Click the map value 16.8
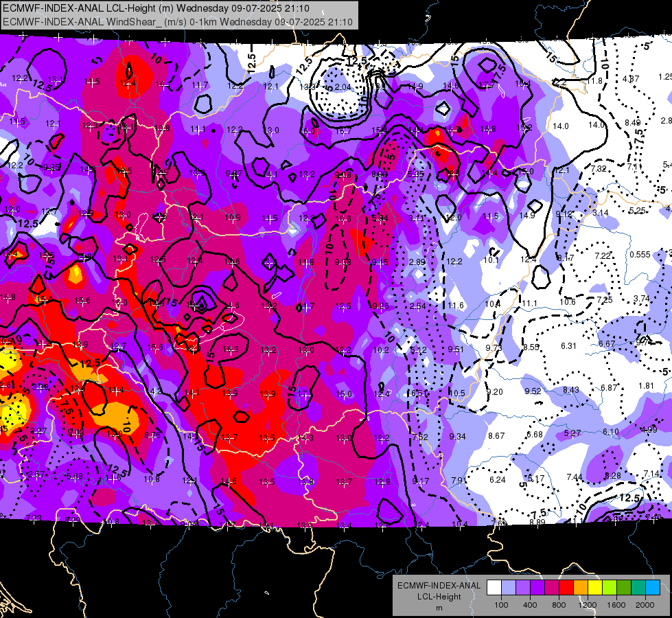The image size is (672, 618). [x=488, y=128]
